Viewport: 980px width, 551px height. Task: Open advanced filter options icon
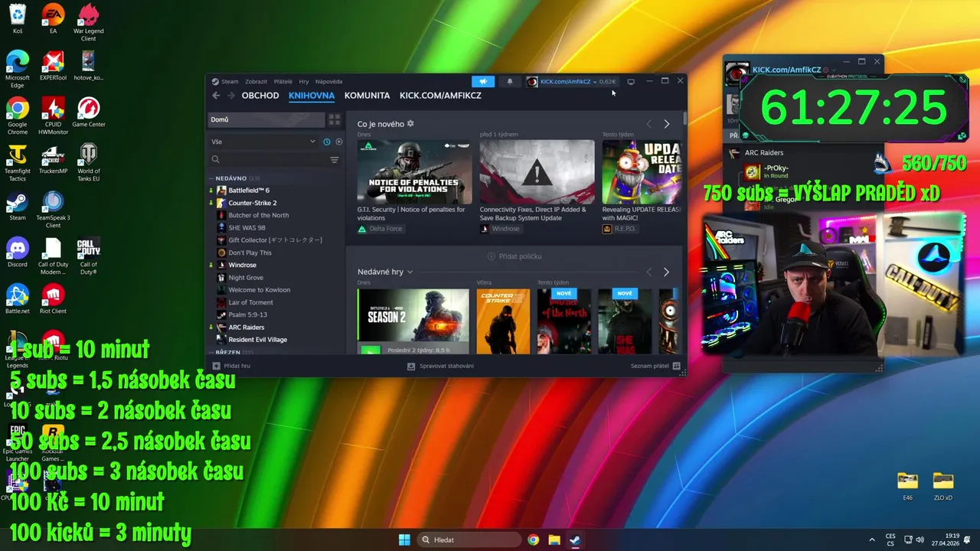pyautogui.click(x=335, y=159)
